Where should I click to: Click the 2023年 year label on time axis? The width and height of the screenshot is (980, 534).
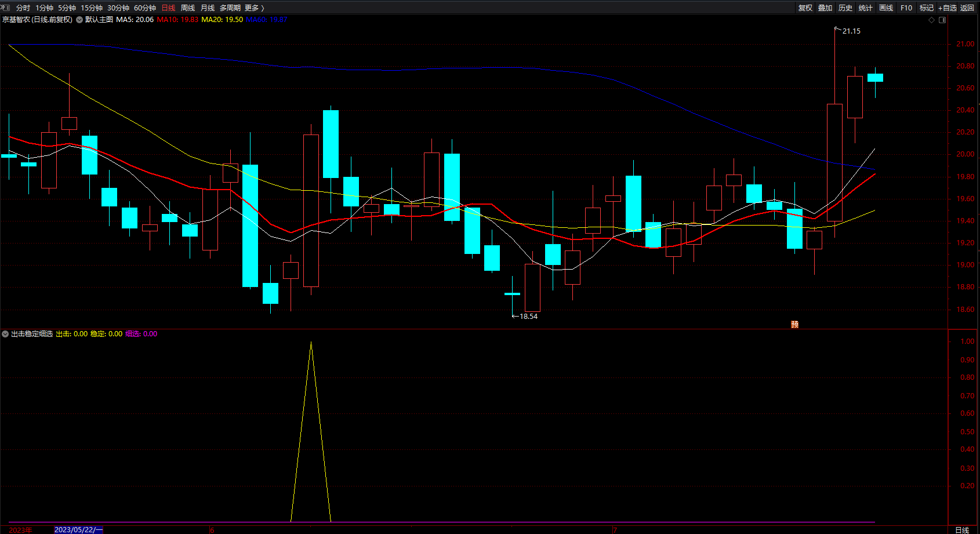21,530
